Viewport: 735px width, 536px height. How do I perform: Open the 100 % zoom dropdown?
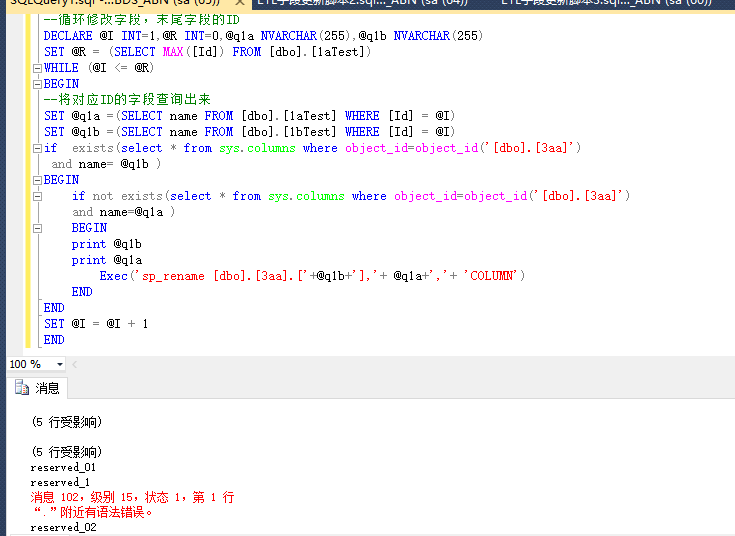[x=60, y=364]
